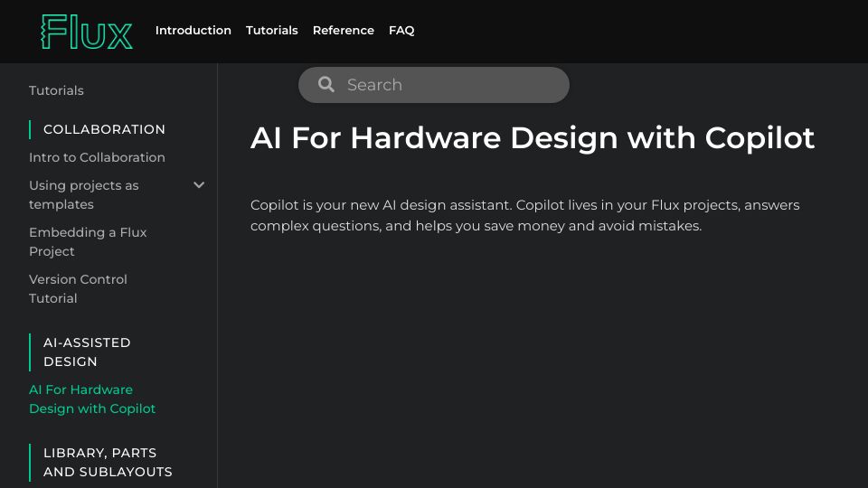868x488 pixels.
Task: Click the paragraph starting Copilot is your new
Action: (x=524, y=215)
